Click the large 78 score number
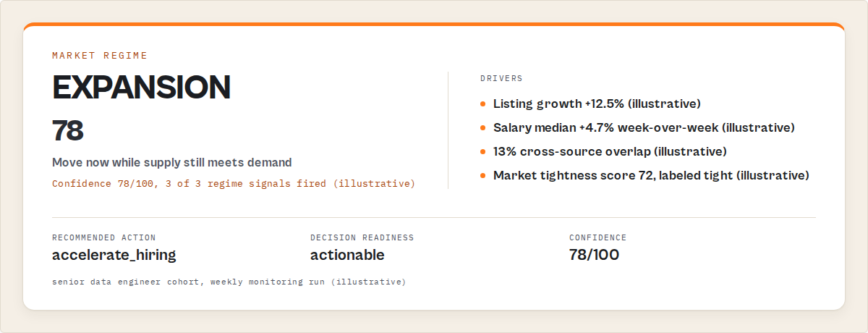The height and width of the screenshot is (333, 868). tap(68, 131)
